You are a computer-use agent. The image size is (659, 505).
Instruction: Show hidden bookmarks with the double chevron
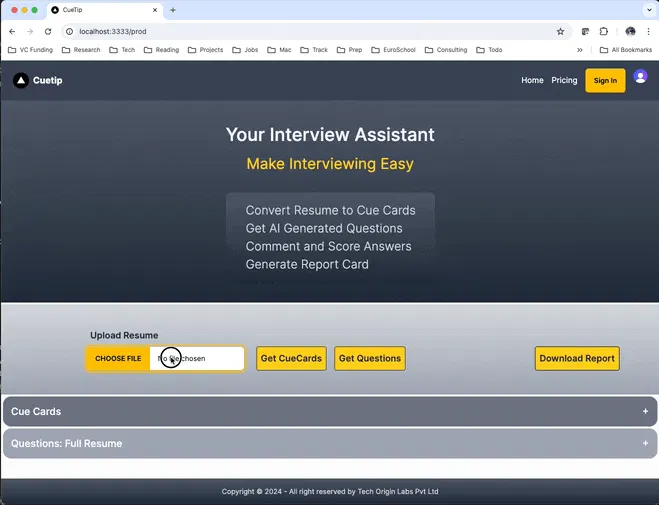(580, 50)
